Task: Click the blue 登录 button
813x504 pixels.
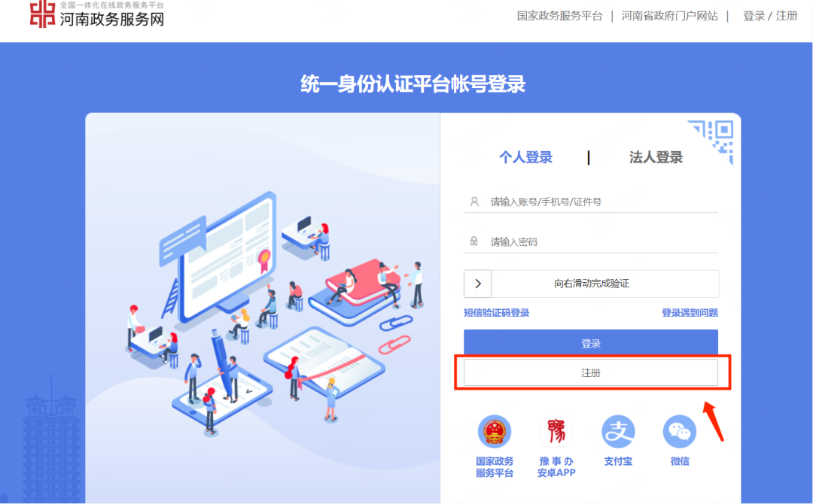Action: [591, 344]
